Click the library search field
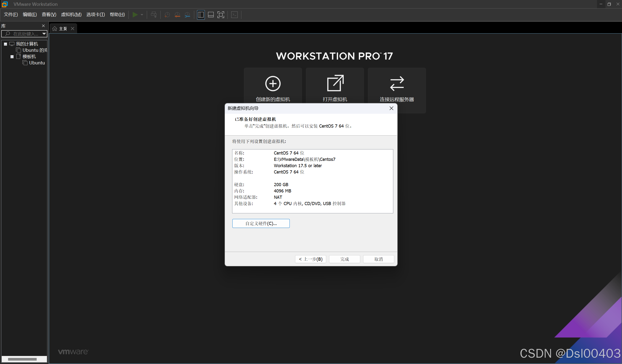This screenshot has width=622, height=364. (24, 34)
